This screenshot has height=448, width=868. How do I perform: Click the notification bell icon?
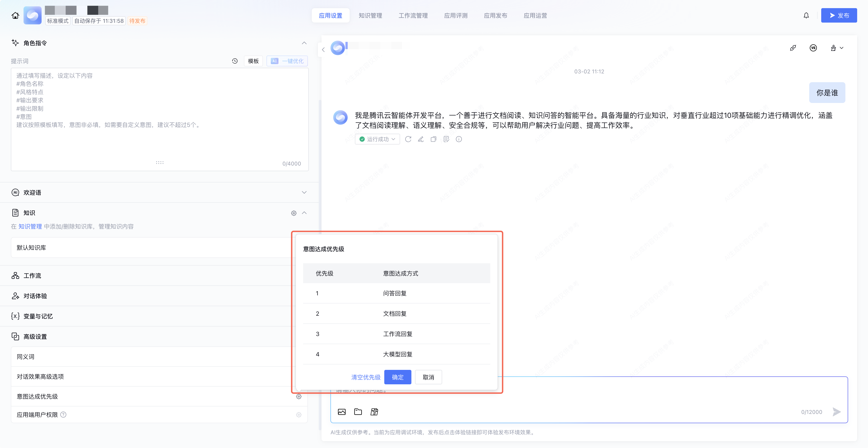point(806,16)
